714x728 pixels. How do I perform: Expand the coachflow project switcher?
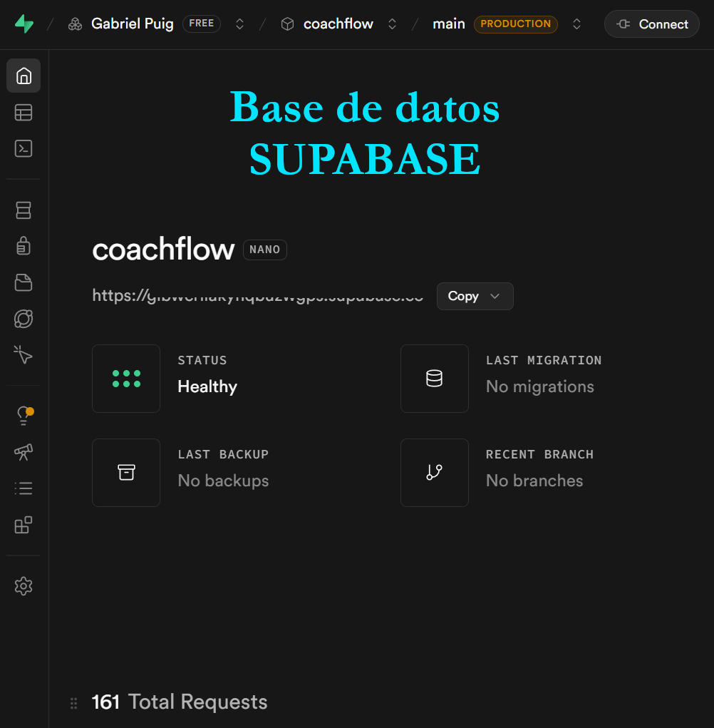(392, 24)
